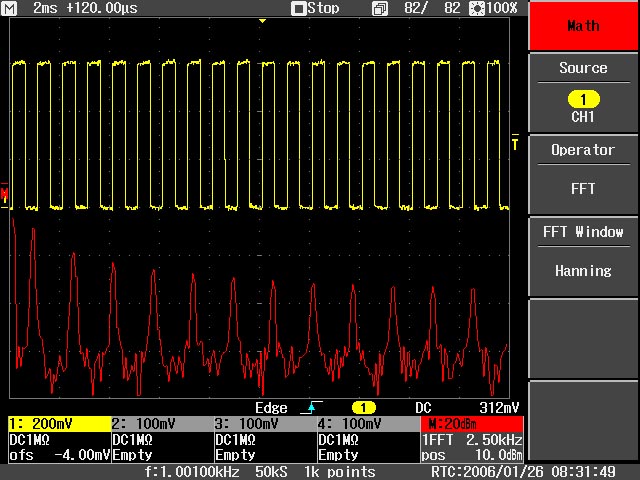Click the yellow horizontal trigger position marker
The image size is (640, 480).
(263, 21)
